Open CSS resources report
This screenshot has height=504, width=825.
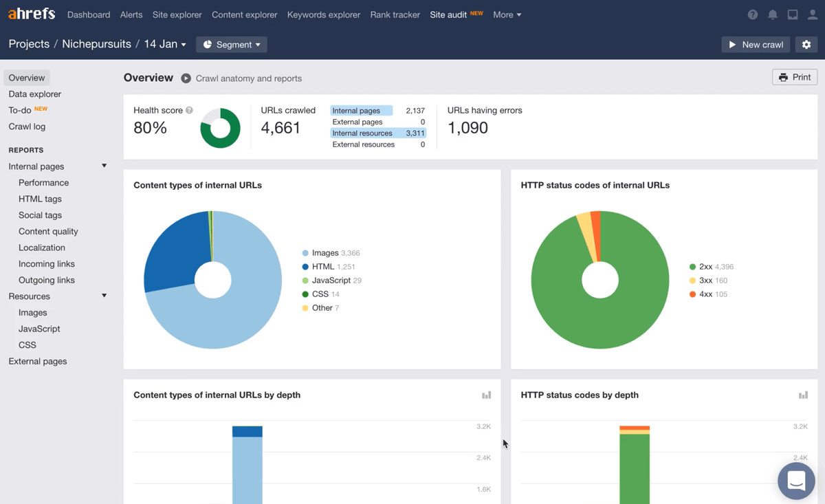[27, 345]
